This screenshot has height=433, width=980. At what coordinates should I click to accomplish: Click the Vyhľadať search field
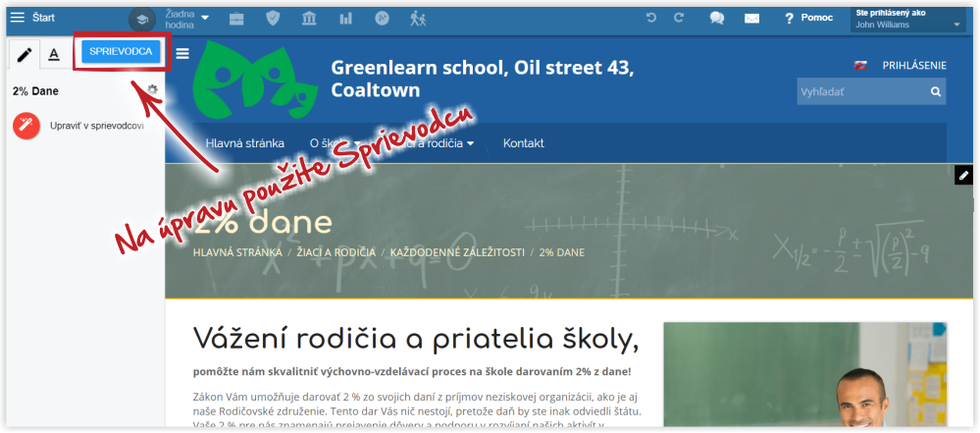861,91
